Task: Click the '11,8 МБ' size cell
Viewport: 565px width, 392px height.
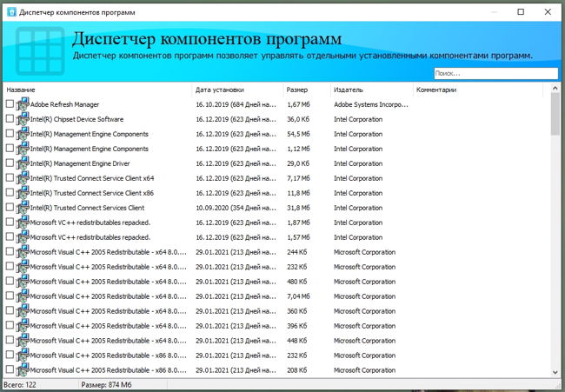Action: [298, 194]
